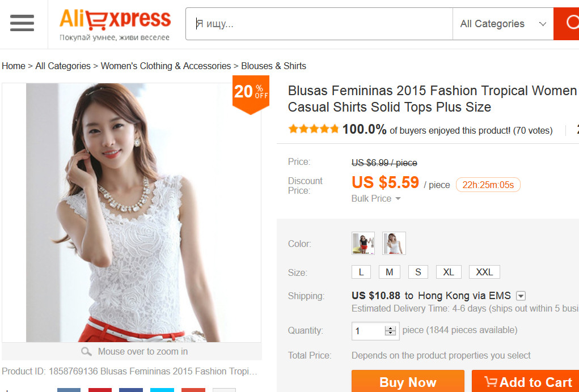Click the five-star rating icons
The height and width of the screenshot is (392, 579).
tap(313, 129)
